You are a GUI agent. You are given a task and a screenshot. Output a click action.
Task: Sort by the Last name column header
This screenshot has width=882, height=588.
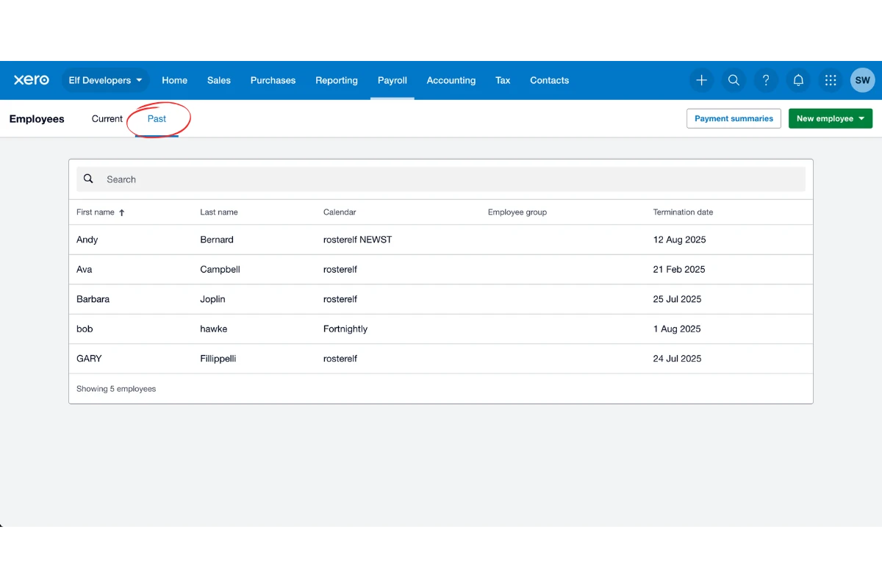(219, 212)
